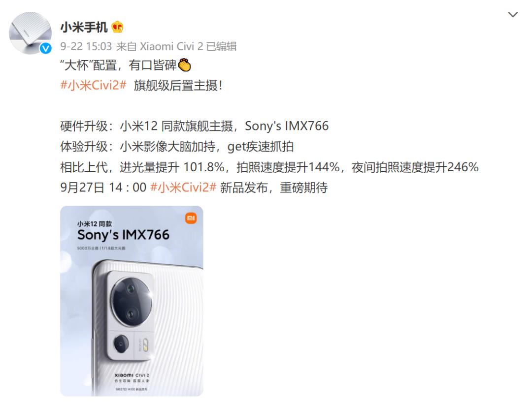The image size is (532, 404).
Task: Open the Xiaomi Civi 2 source link
Action: pyautogui.click(x=171, y=46)
